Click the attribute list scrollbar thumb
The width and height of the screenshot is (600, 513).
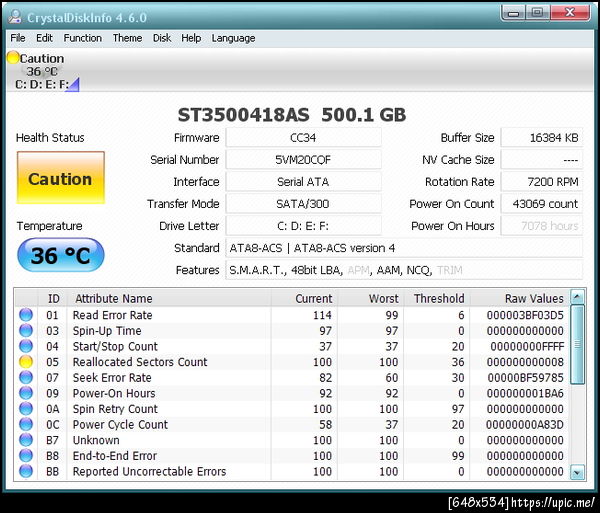[577, 344]
